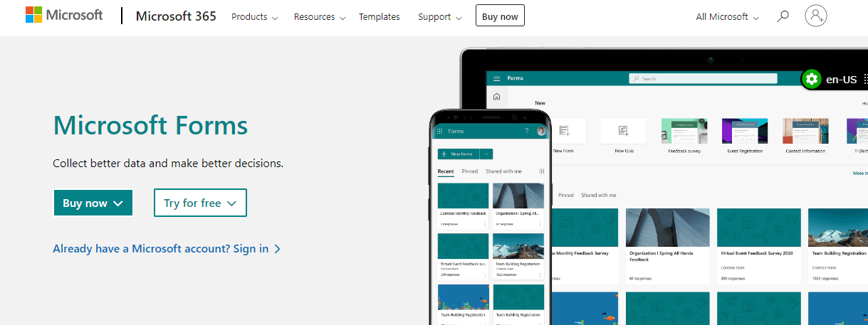Select Pinned tab in laptop mockup

566,195
